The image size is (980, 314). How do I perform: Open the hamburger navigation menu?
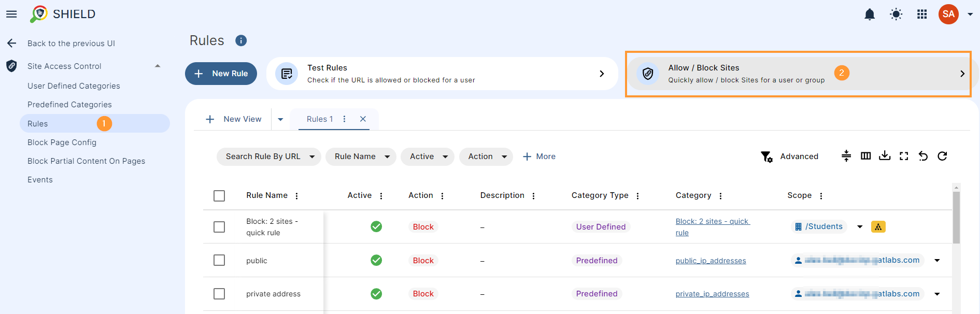point(11,14)
